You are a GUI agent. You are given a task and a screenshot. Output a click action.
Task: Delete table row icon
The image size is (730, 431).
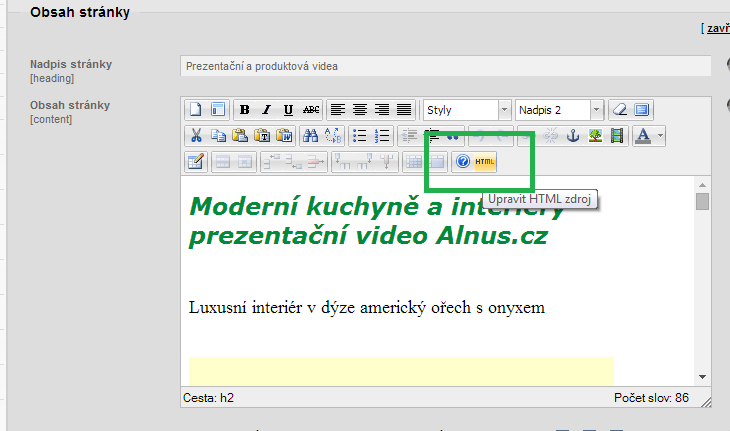pyautogui.click(x=316, y=162)
